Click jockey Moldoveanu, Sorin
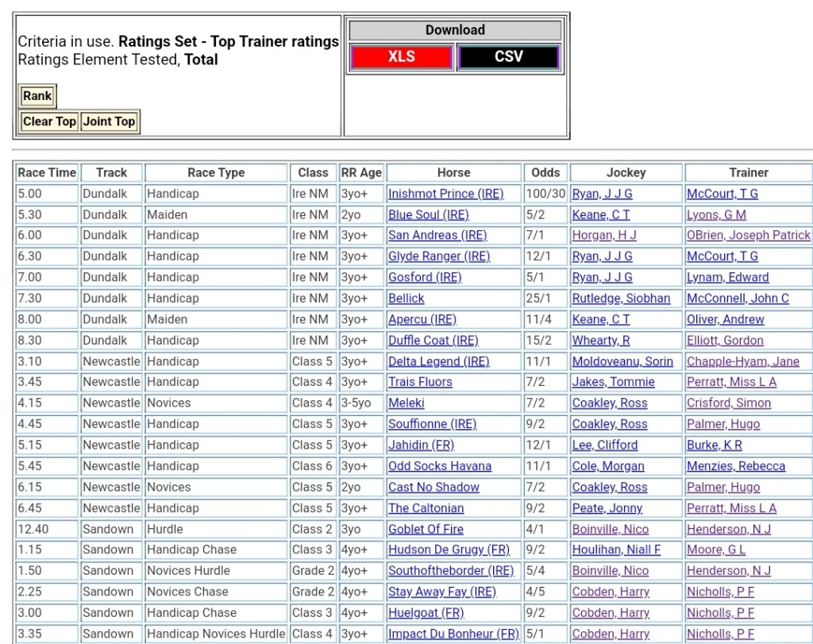The image size is (813, 644). click(622, 361)
